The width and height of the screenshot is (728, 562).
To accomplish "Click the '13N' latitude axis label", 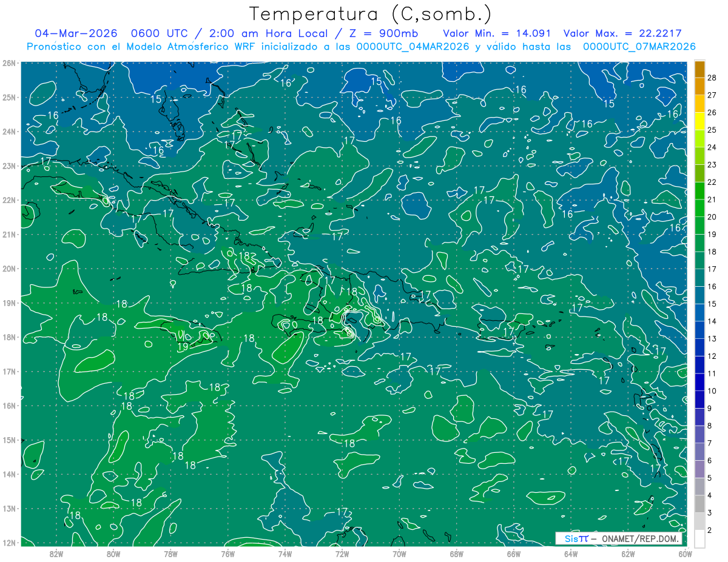I will point(8,508).
